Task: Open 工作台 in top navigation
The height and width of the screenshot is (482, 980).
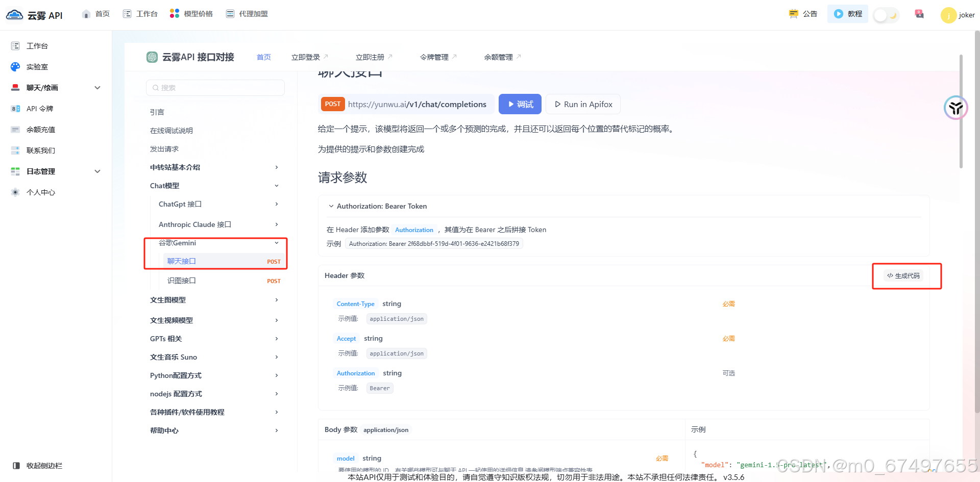Action: point(140,14)
